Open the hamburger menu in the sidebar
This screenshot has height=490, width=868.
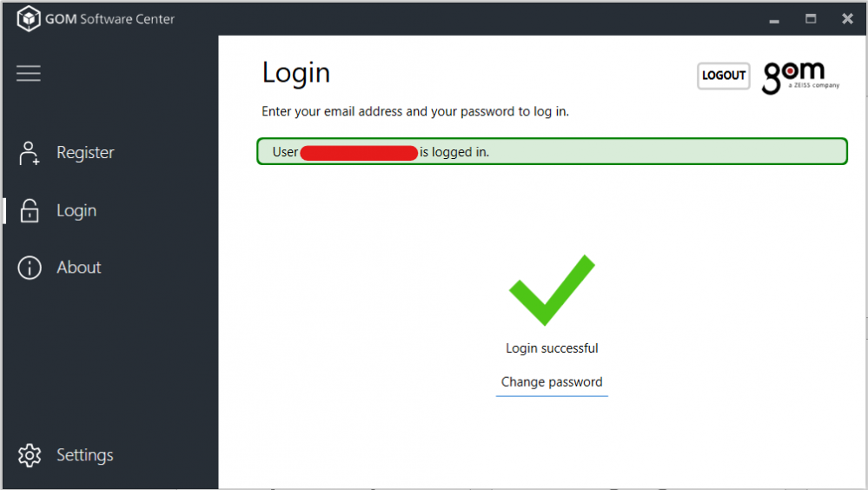tap(29, 74)
